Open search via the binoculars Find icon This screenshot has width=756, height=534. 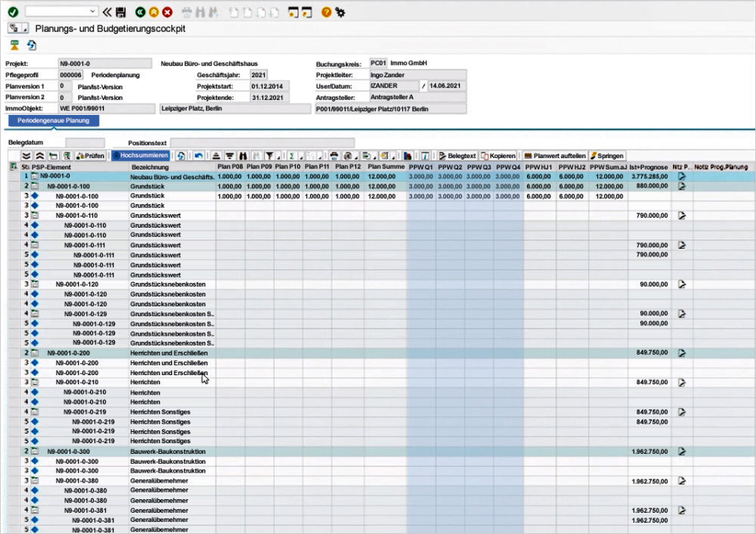pyautogui.click(x=243, y=155)
